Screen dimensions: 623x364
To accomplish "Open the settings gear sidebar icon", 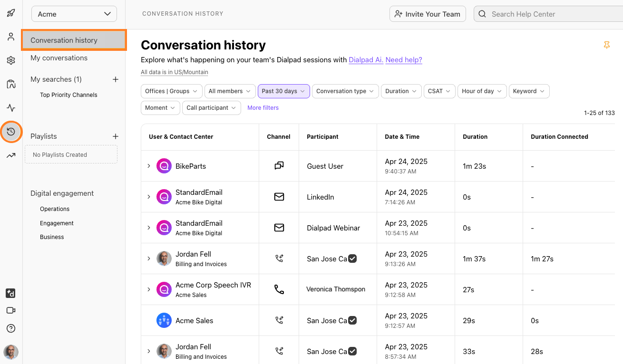I will tap(11, 60).
